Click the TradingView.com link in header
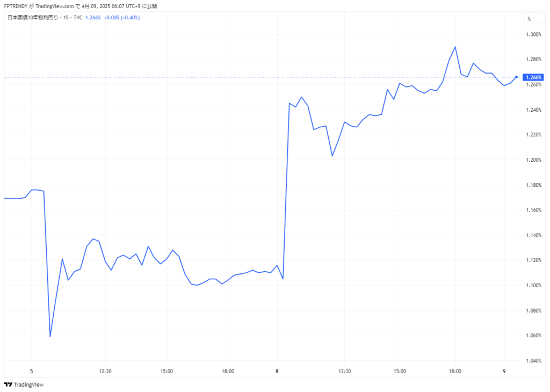The width and height of the screenshot is (550, 392). tap(59, 6)
